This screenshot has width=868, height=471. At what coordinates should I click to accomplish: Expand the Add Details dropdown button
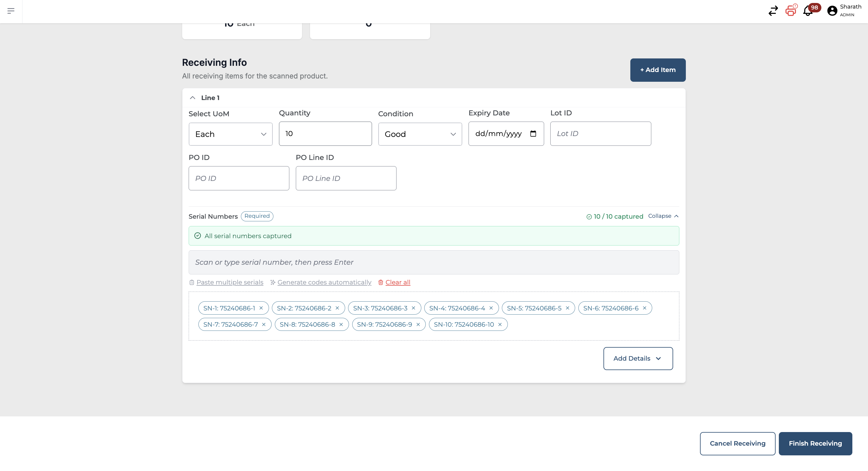pyautogui.click(x=638, y=359)
